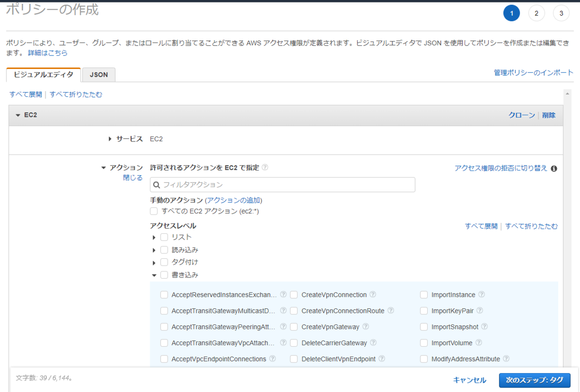
Task: Go to step 2 circle indicator
Action: 536,14
